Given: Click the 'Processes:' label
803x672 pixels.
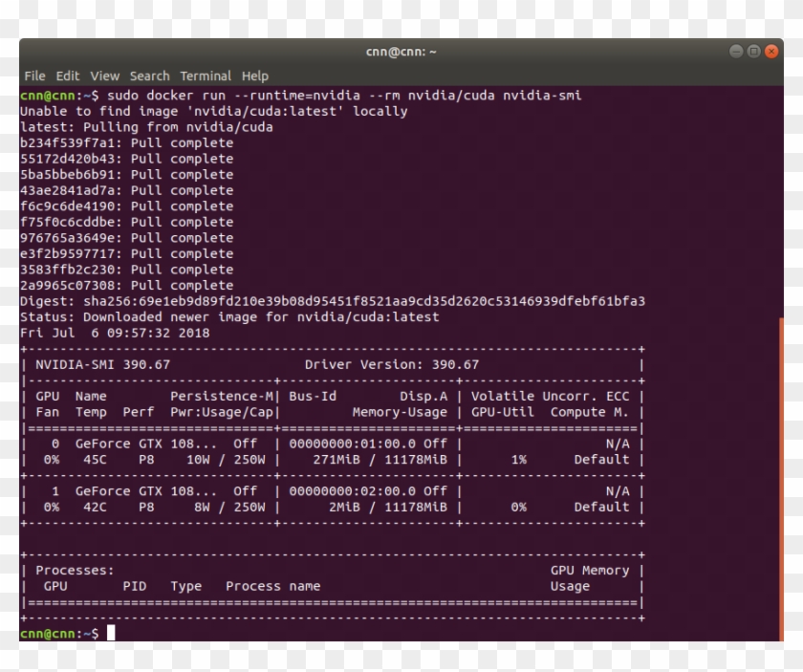Looking at the screenshot, I should [75, 571].
